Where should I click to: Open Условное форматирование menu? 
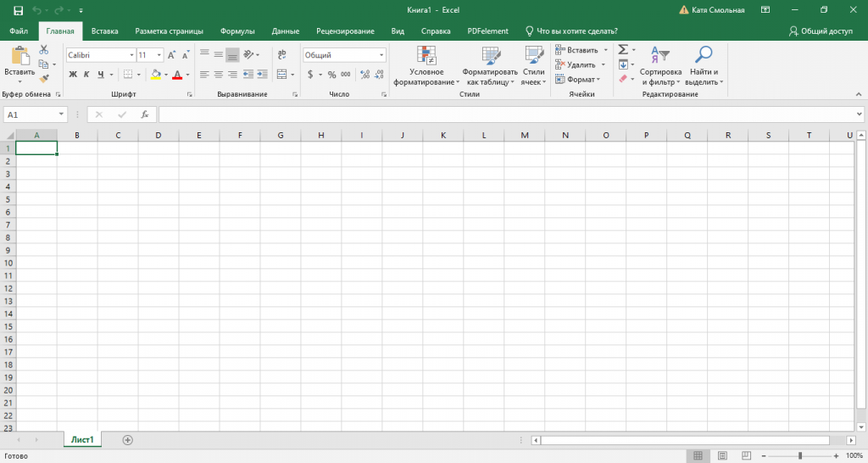pyautogui.click(x=426, y=66)
